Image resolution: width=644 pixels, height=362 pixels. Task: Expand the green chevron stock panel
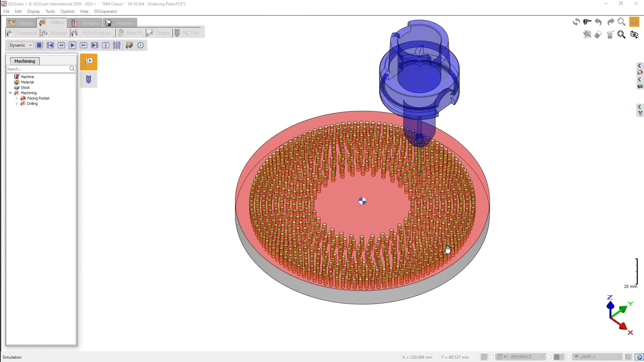click(639, 79)
